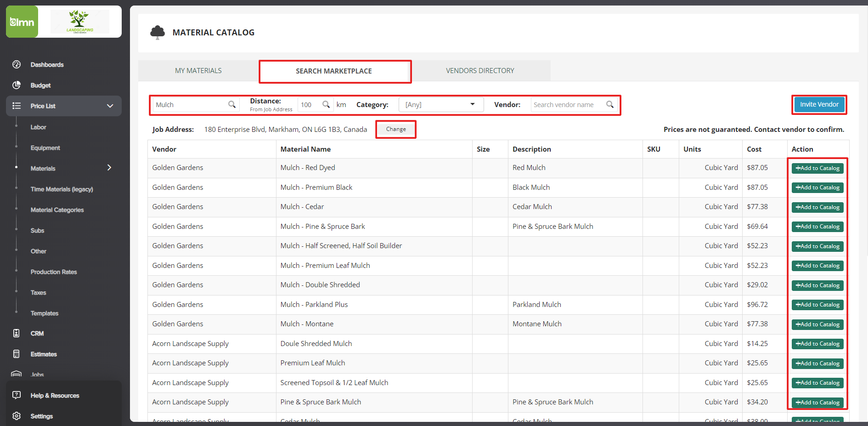This screenshot has width=868, height=426.
Task: Open the Vendors Directory tab
Action: point(480,71)
